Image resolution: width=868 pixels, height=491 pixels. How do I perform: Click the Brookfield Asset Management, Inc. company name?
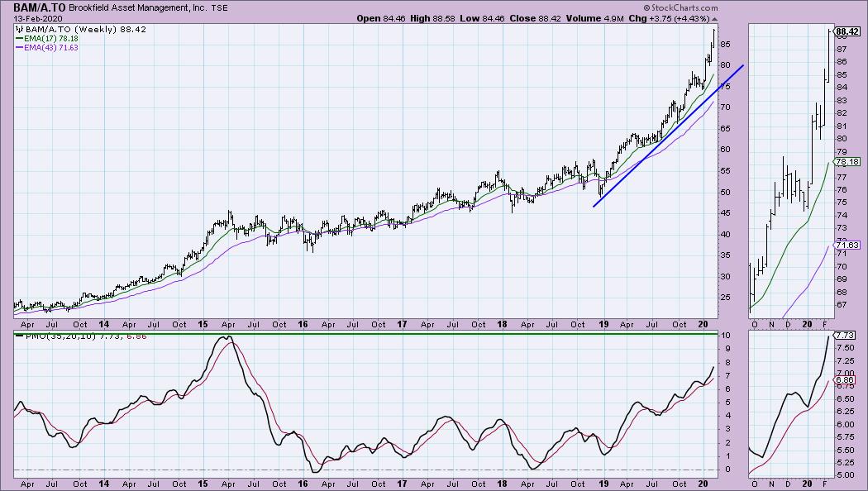[x=136, y=8]
